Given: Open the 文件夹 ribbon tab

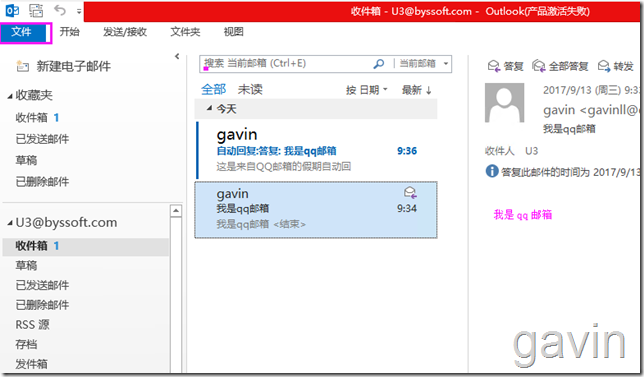Looking at the screenshot, I should (x=185, y=32).
